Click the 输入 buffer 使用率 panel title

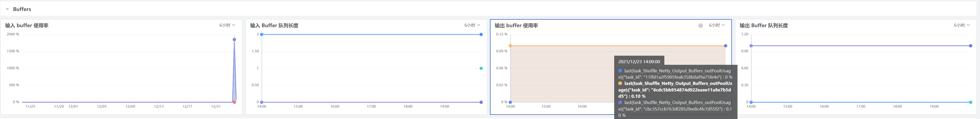coord(27,25)
